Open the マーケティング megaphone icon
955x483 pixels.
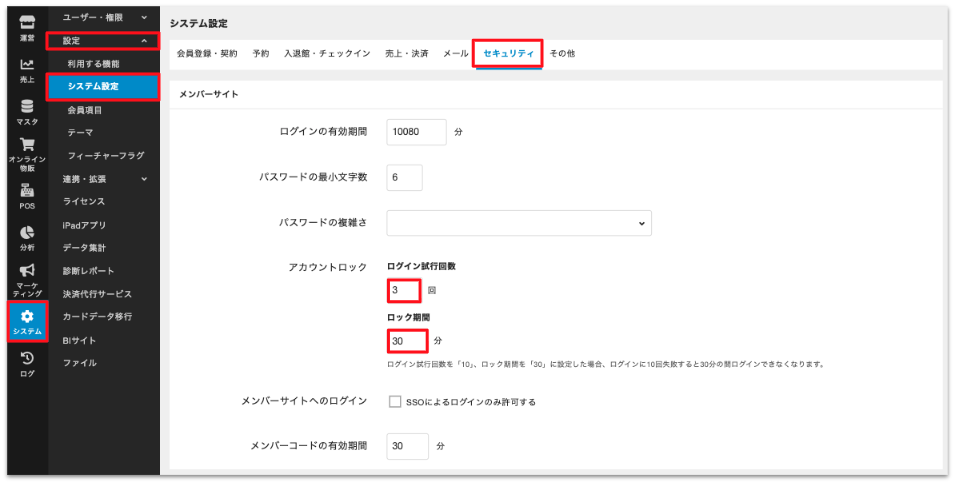point(27,279)
